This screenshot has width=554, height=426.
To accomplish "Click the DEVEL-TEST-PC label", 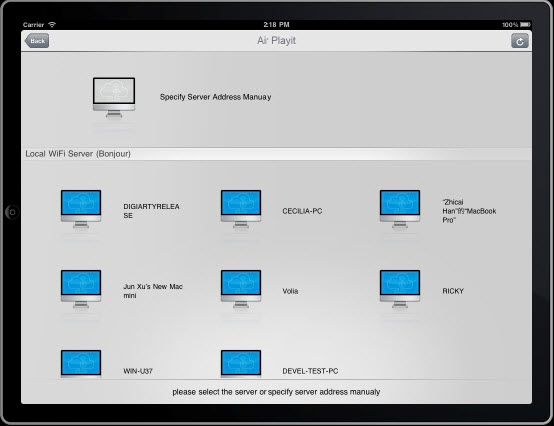I will [x=310, y=371].
